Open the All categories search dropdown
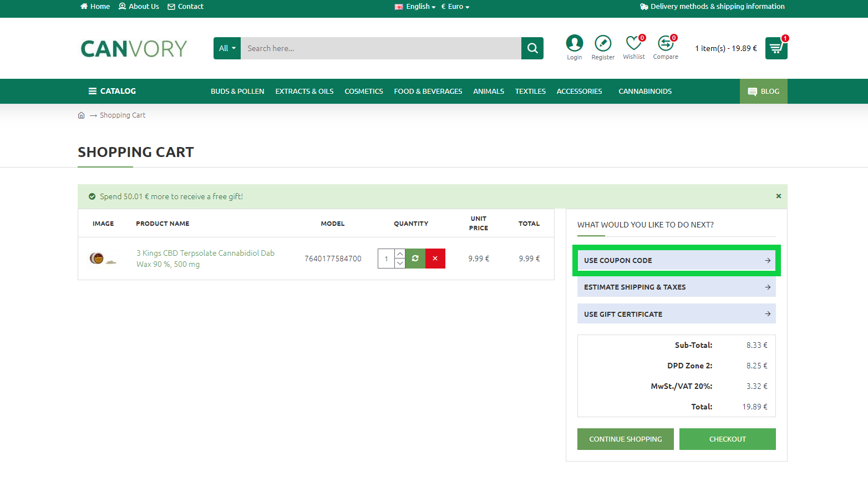The height and width of the screenshot is (481, 868). [227, 48]
